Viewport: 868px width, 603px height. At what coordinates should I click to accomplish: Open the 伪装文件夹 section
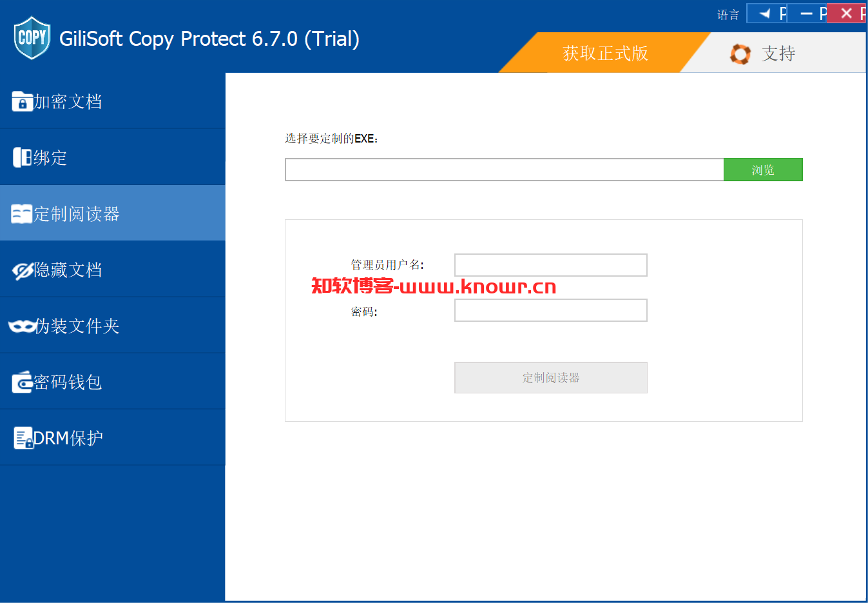113,326
